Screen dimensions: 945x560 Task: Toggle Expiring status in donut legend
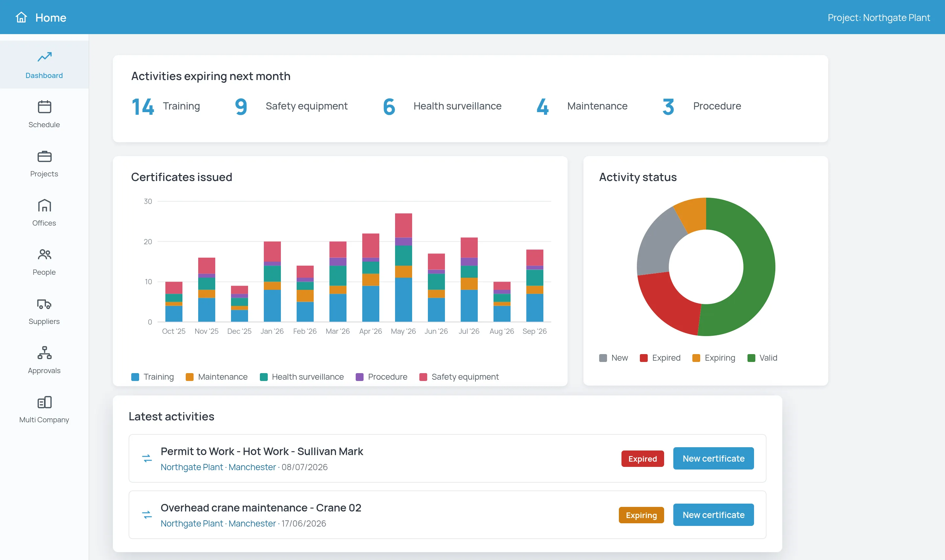[714, 358]
